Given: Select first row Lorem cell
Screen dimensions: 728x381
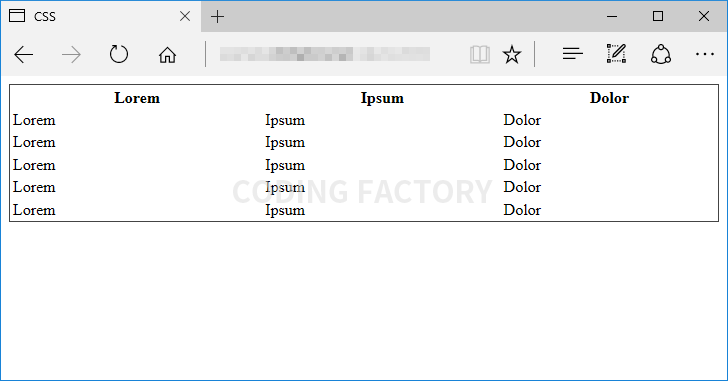Looking at the screenshot, I should coord(34,120).
